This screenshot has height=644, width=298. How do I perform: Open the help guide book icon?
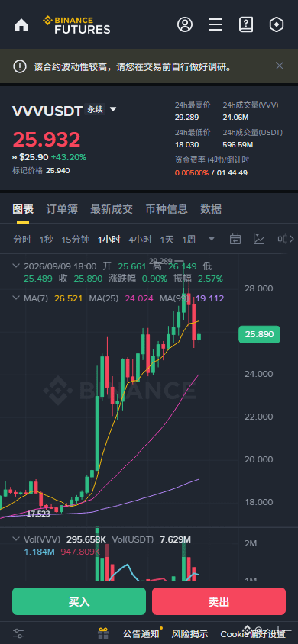(x=246, y=24)
